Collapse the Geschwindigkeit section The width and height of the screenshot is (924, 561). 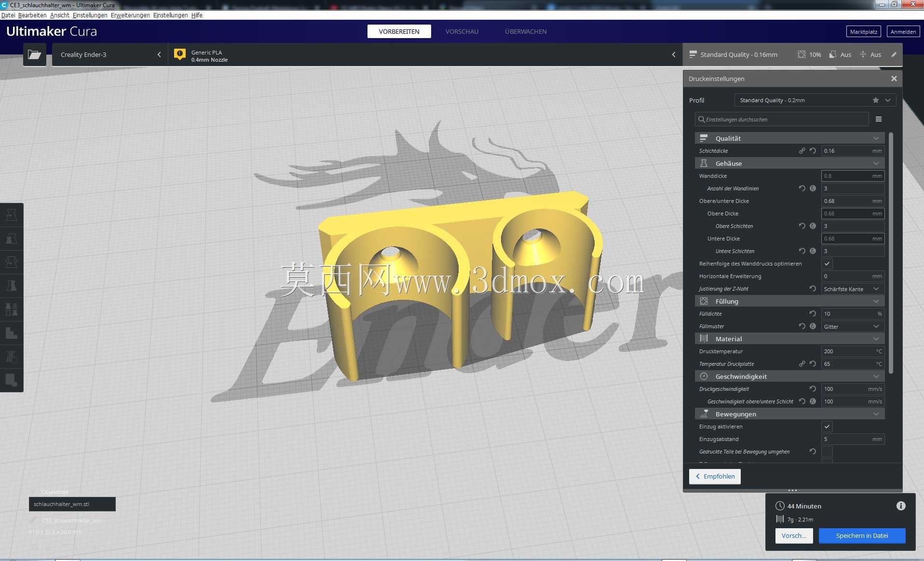pyautogui.click(x=789, y=376)
